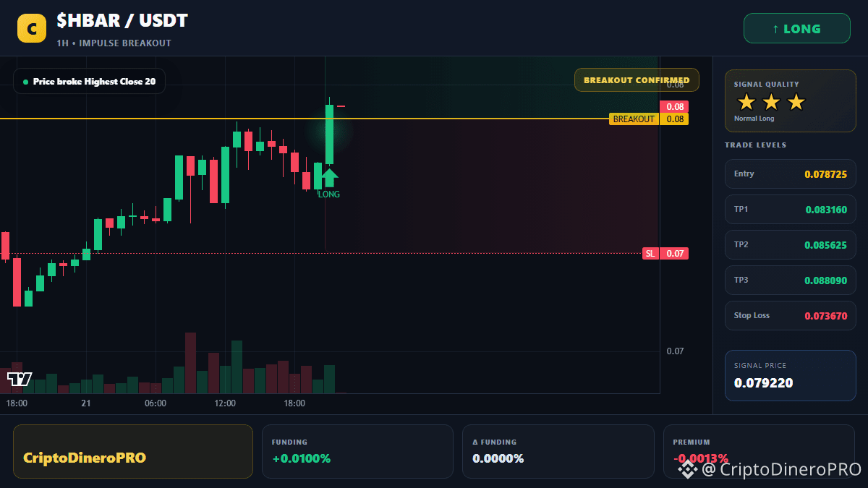Click the BREAKOUT CONFIRMED badge
Viewport: 868px width, 488px height.
point(637,80)
